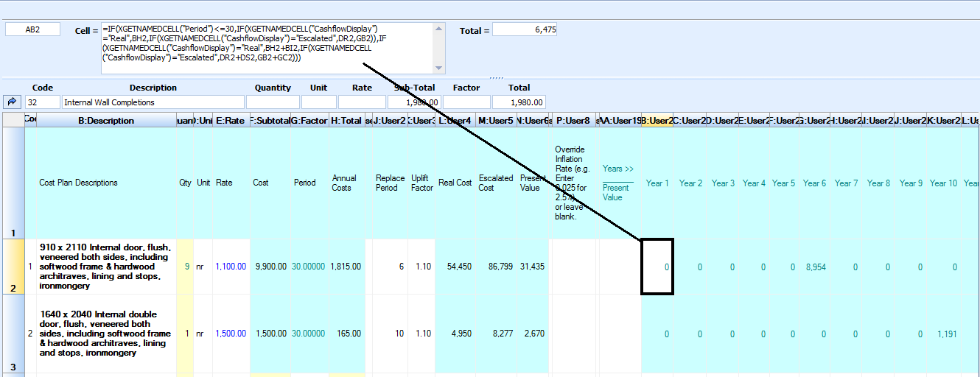The height and width of the screenshot is (377, 980).
Task: Click the Sub-Total field showing 1,980.00
Action: click(414, 102)
